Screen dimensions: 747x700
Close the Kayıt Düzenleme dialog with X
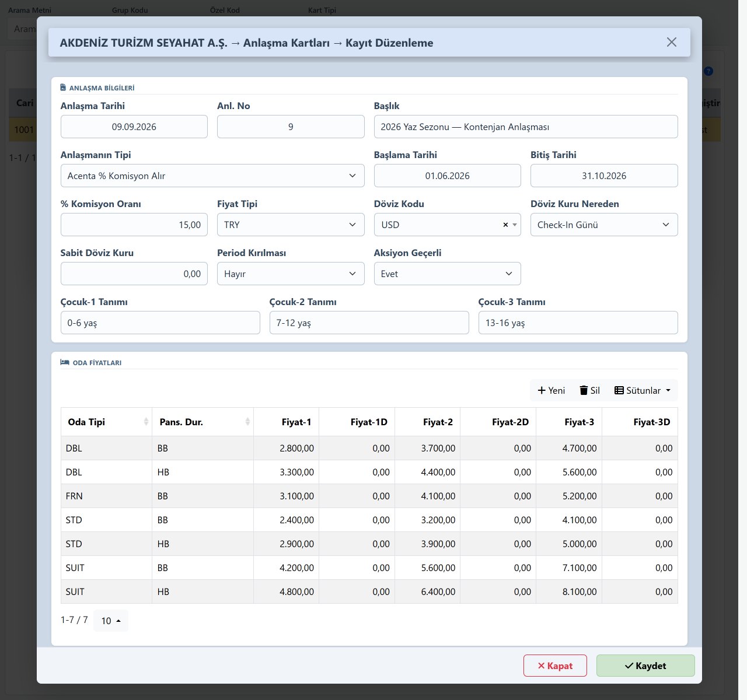click(672, 42)
